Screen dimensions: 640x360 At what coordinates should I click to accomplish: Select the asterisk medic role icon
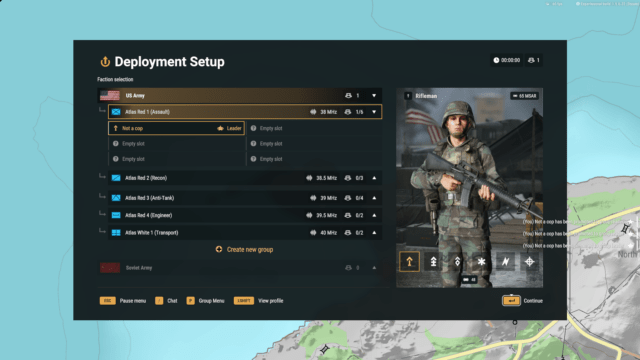pos(482,262)
